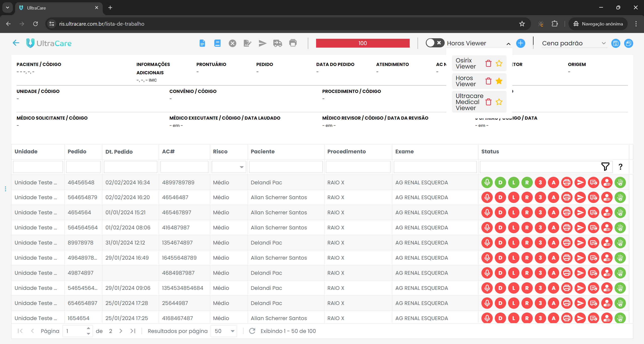Click the Paciente filter input field
The image size is (644, 344).
(286, 167)
